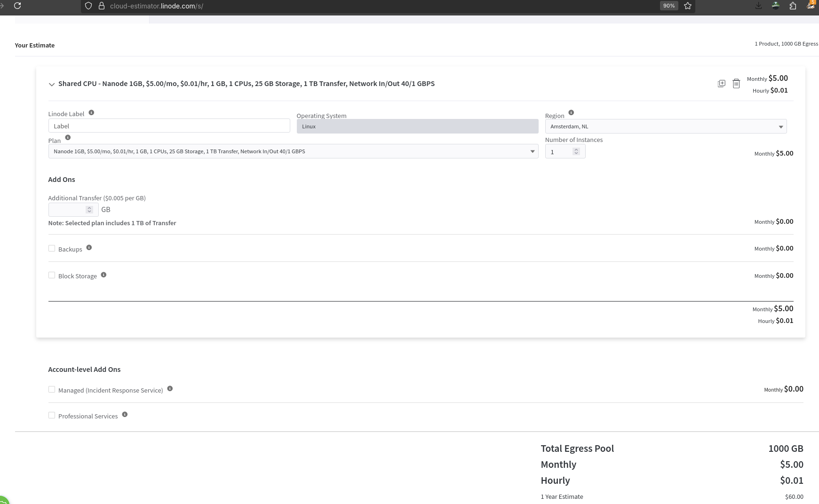Collapse the Shared CPU Nanode product section

(51, 84)
